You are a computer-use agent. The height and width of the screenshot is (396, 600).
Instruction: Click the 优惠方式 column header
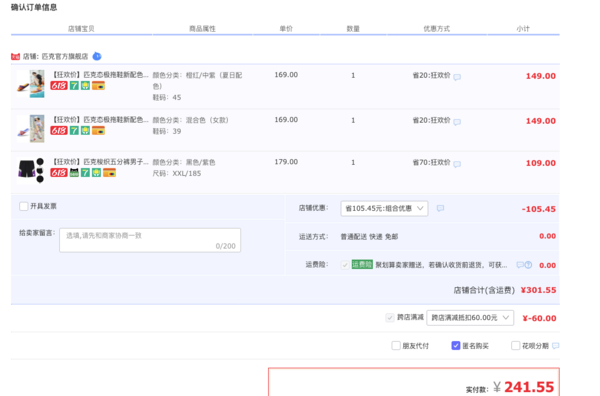(437, 29)
